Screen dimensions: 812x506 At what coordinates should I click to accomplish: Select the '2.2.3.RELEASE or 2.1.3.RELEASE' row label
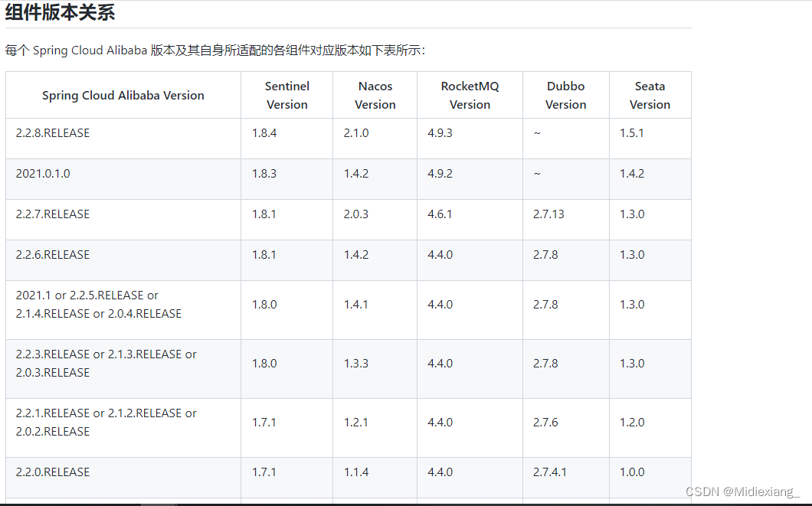[x=106, y=363]
